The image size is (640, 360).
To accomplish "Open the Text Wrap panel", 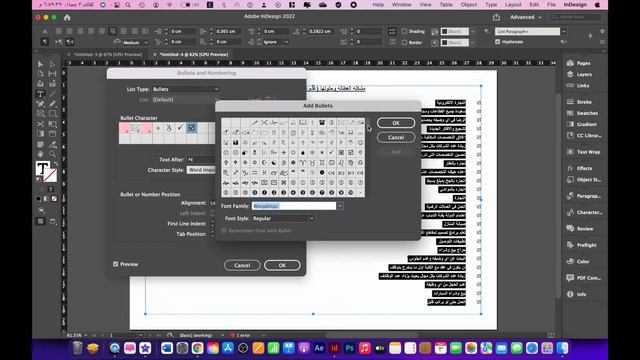I will (x=583, y=152).
